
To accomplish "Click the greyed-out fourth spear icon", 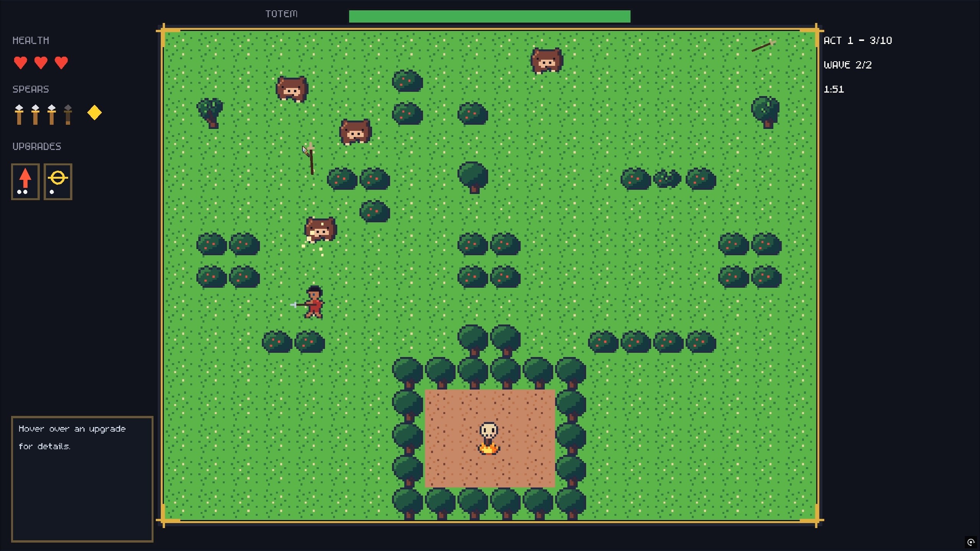I will pyautogui.click(x=68, y=114).
